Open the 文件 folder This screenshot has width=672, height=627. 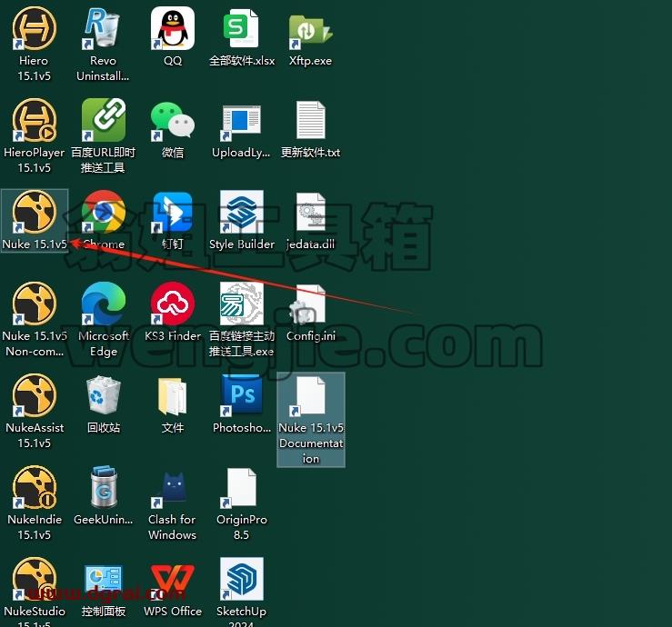pos(173,395)
